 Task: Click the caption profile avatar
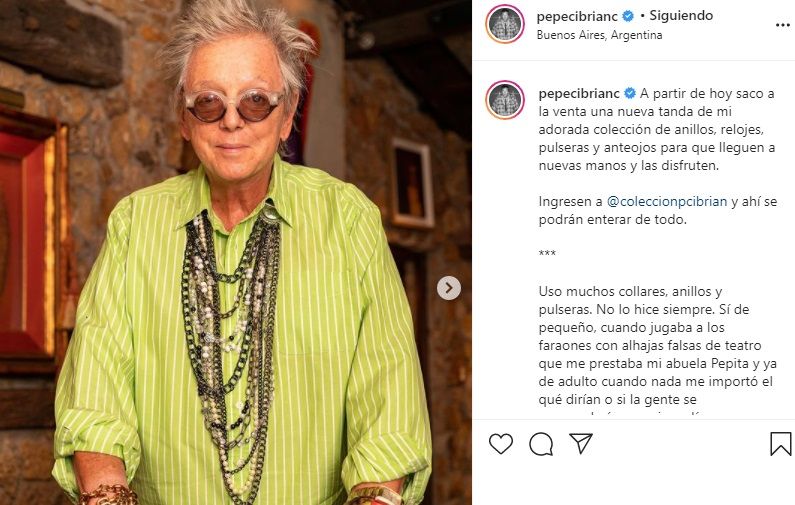pyautogui.click(x=504, y=100)
